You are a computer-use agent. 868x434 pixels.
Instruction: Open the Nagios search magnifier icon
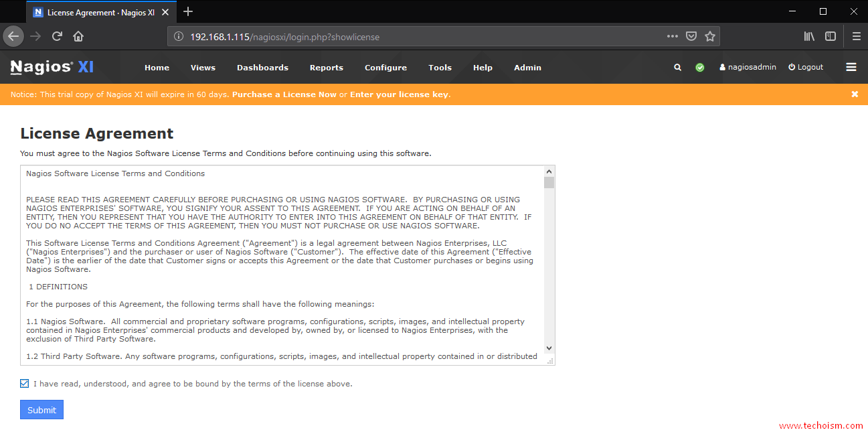click(678, 68)
